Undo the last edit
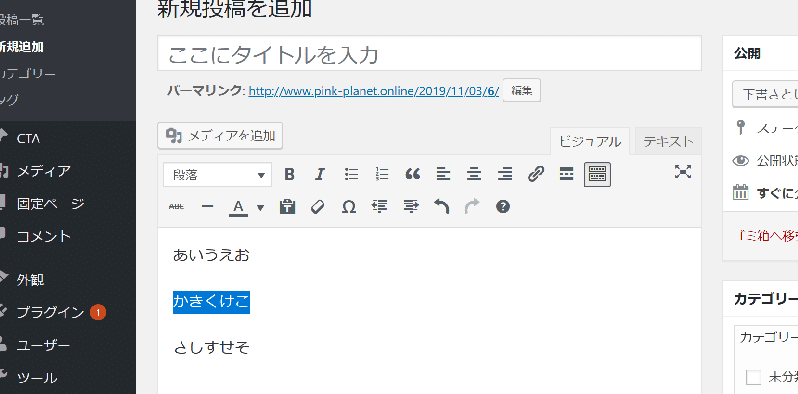This screenshot has height=394, width=798. tap(442, 207)
